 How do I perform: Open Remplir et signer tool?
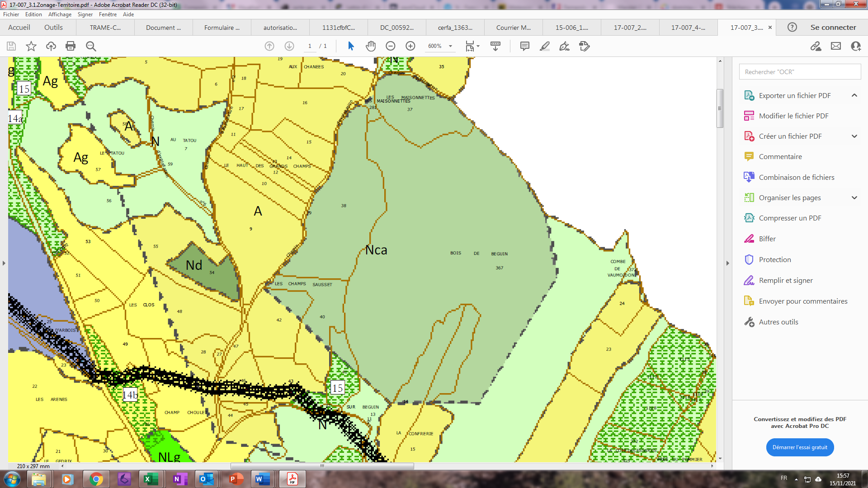click(x=785, y=281)
